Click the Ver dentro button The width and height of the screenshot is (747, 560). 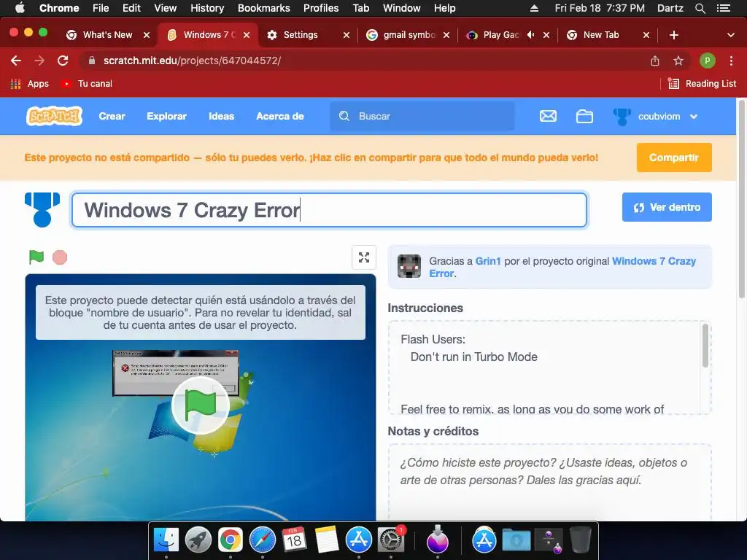pos(667,207)
